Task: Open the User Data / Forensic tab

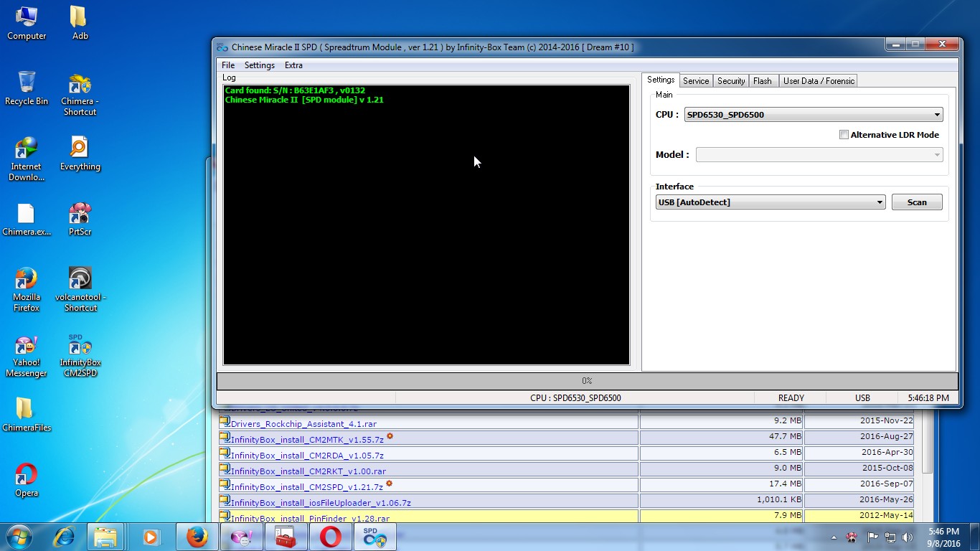Action: [819, 81]
